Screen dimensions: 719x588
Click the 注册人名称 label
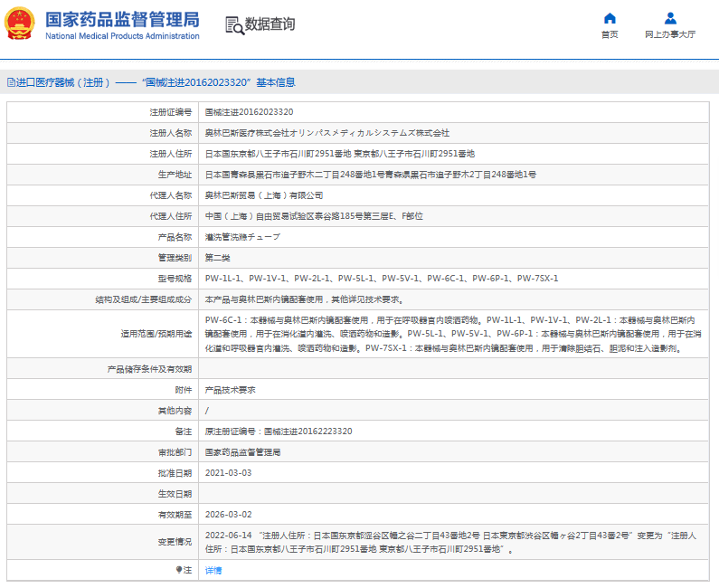(171, 133)
